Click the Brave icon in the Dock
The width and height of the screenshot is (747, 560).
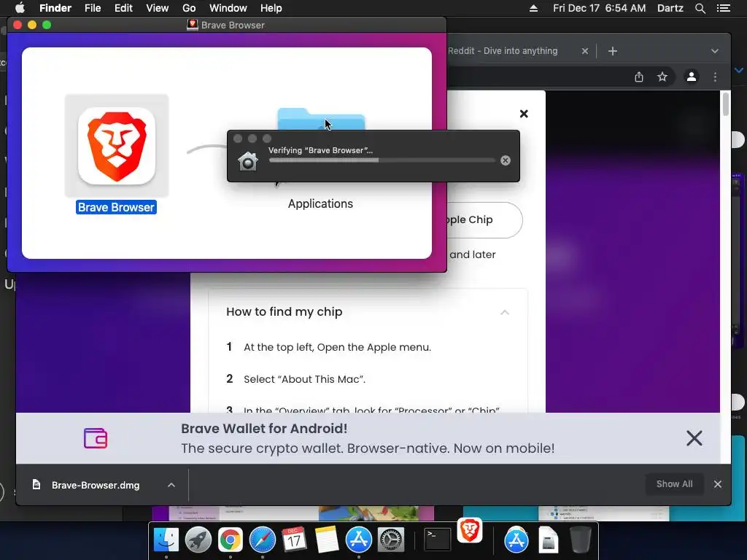[470, 530]
